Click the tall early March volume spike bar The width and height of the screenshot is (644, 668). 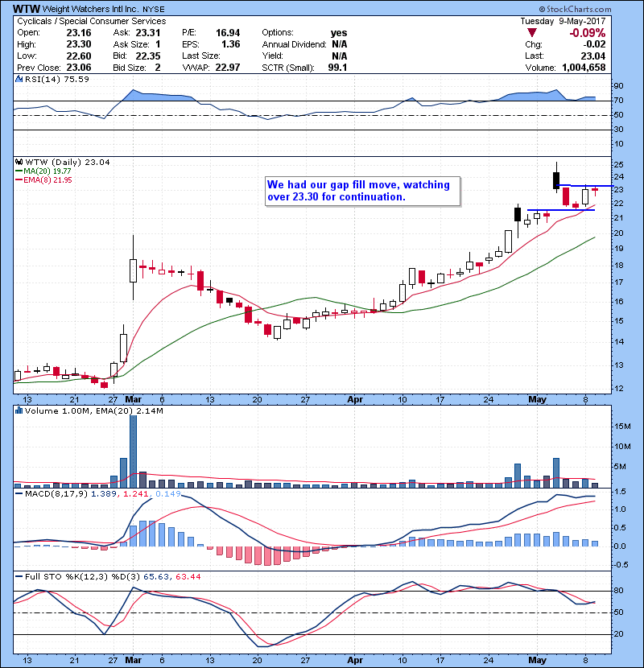pos(133,452)
